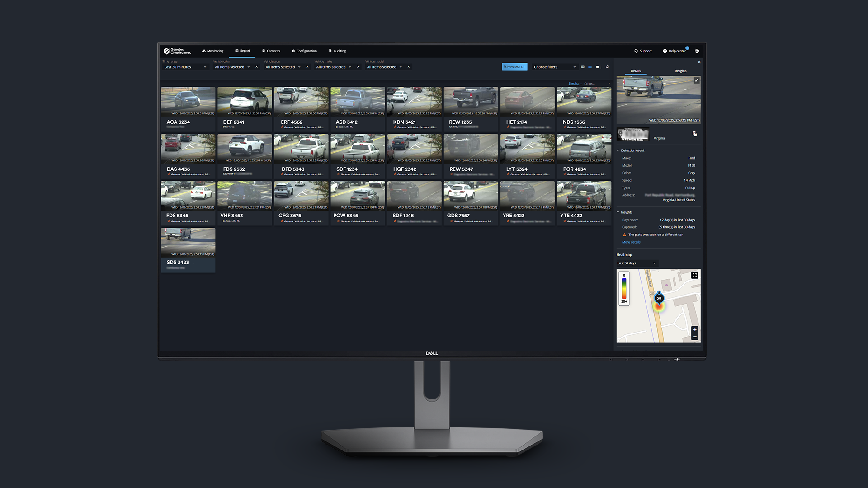Image resolution: width=868 pixels, height=488 pixels.
Task: Open the Monitoring tab
Action: [213, 51]
